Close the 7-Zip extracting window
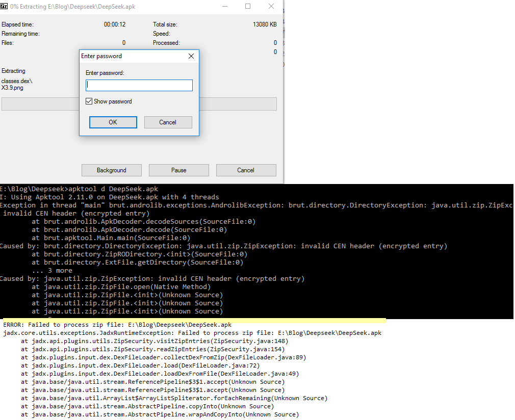This screenshot has height=420, width=515. point(271,6)
